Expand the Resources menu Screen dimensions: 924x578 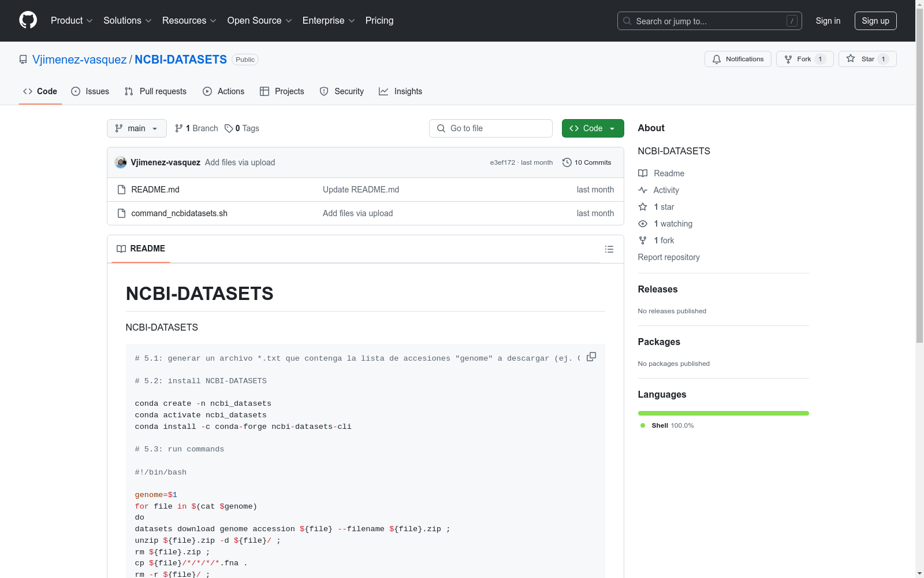(189, 21)
